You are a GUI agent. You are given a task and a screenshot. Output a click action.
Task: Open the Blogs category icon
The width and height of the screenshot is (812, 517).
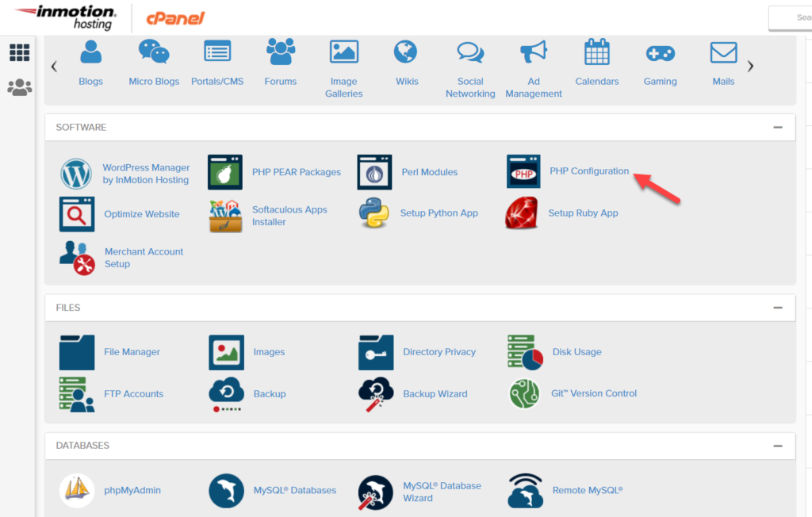pos(90,52)
